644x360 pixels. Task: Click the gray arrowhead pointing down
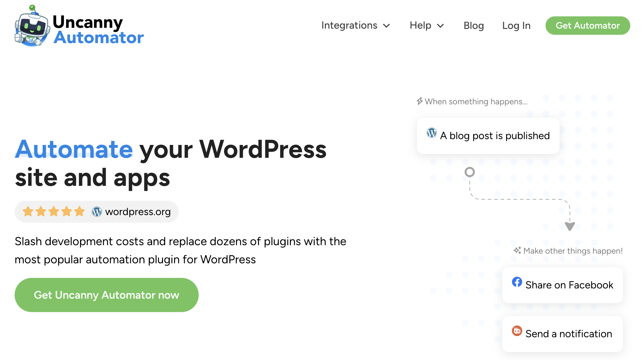(570, 226)
